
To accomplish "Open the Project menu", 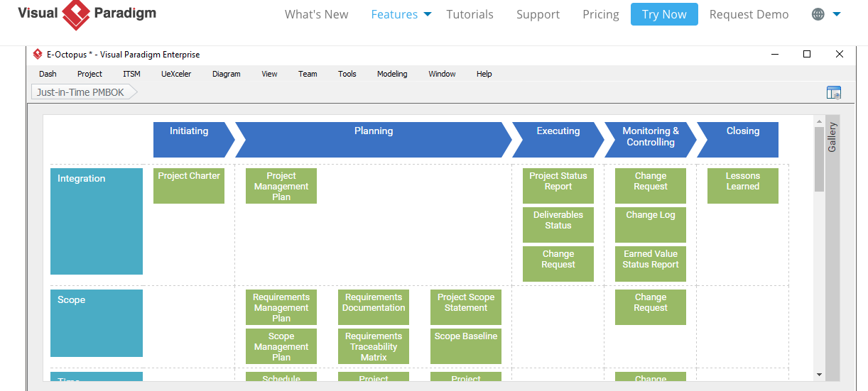I will (x=89, y=74).
